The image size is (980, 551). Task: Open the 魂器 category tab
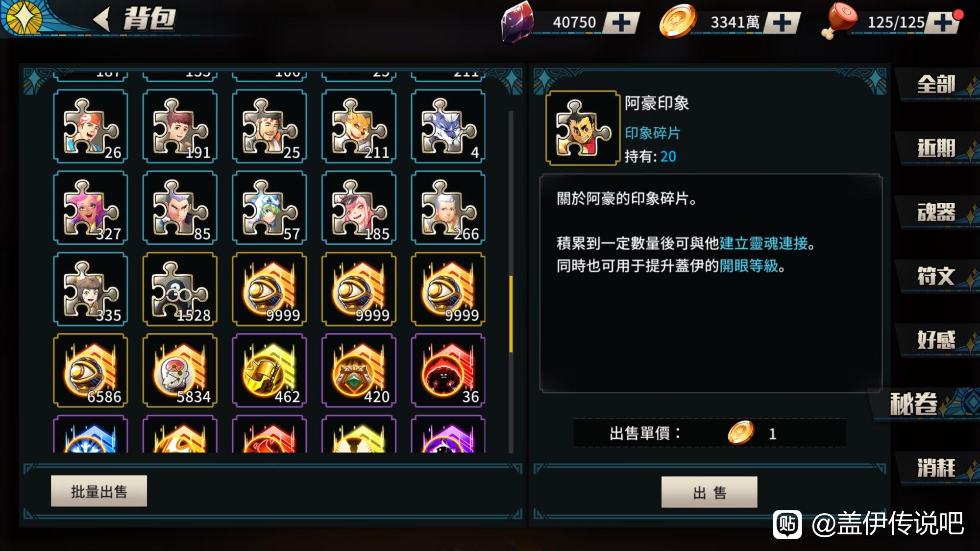[x=937, y=212]
